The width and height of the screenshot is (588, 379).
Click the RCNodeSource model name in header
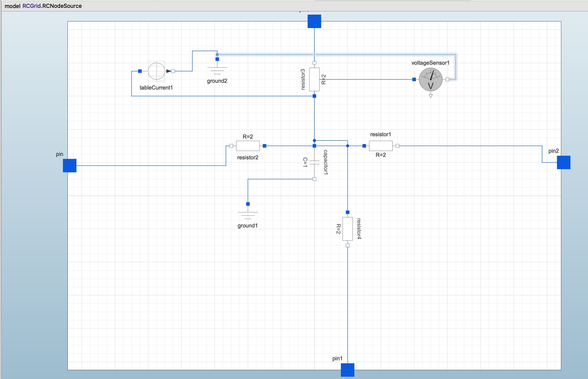62,6
